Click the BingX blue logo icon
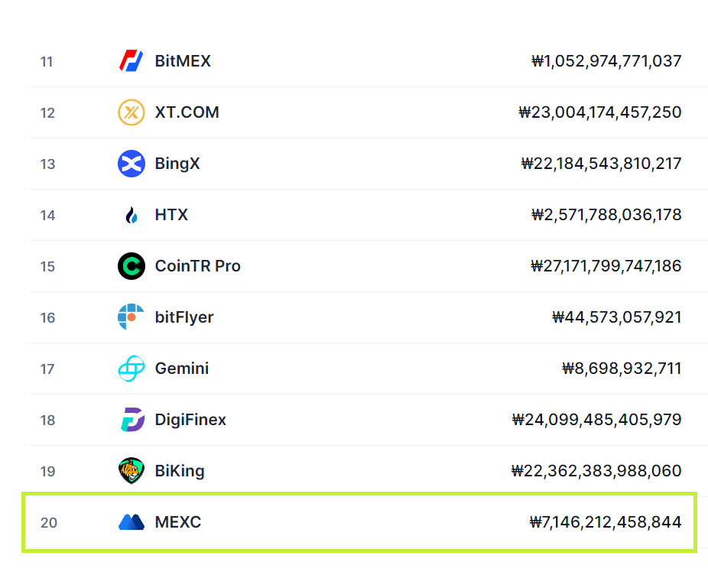 [131, 164]
